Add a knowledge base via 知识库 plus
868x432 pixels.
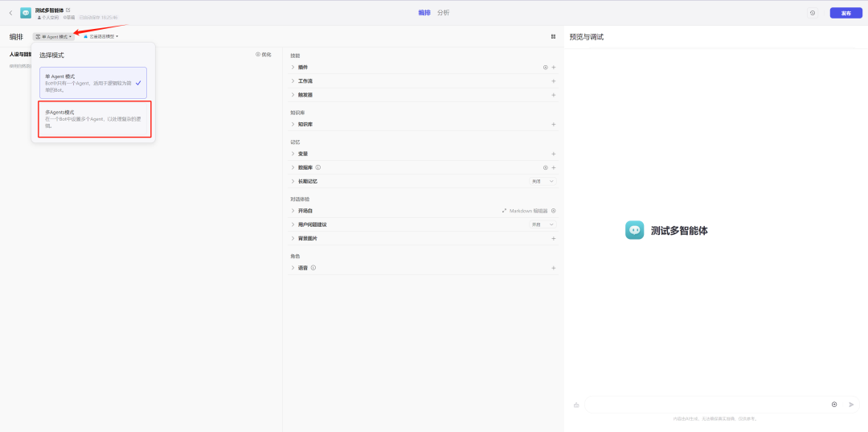tap(554, 124)
